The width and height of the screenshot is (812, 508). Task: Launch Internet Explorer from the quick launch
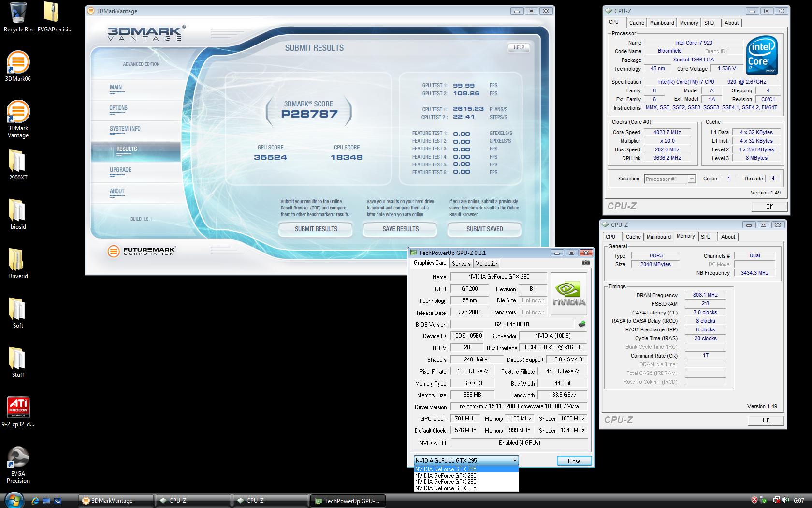[x=35, y=501]
